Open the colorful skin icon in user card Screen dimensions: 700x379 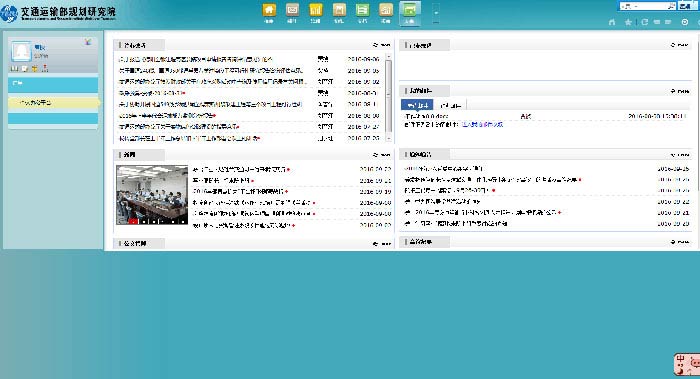(88, 42)
